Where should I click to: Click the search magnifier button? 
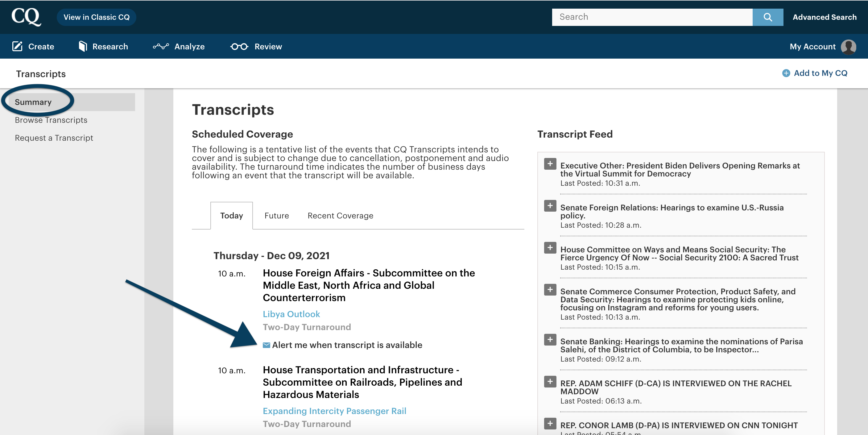coord(767,17)
